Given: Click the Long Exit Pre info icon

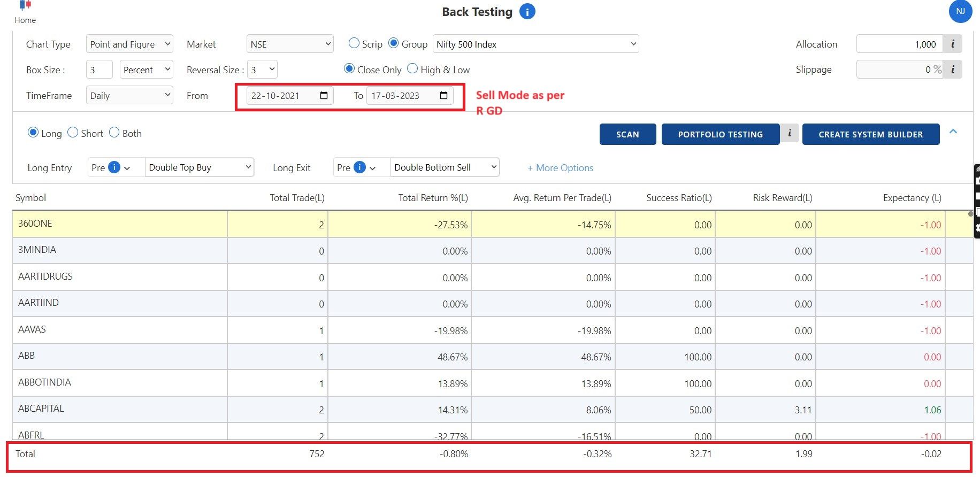Looking at the screenshot, I should click(359, 167).
